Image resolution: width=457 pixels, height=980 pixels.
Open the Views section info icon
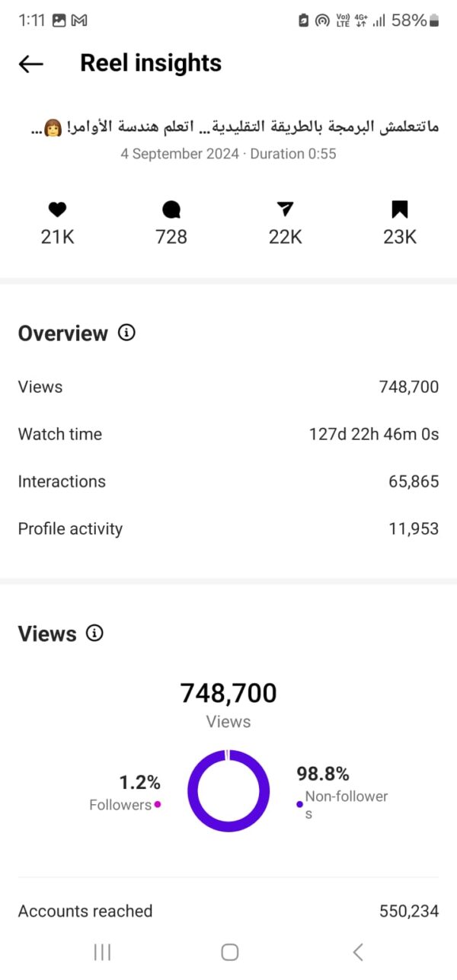coord(94,633)
